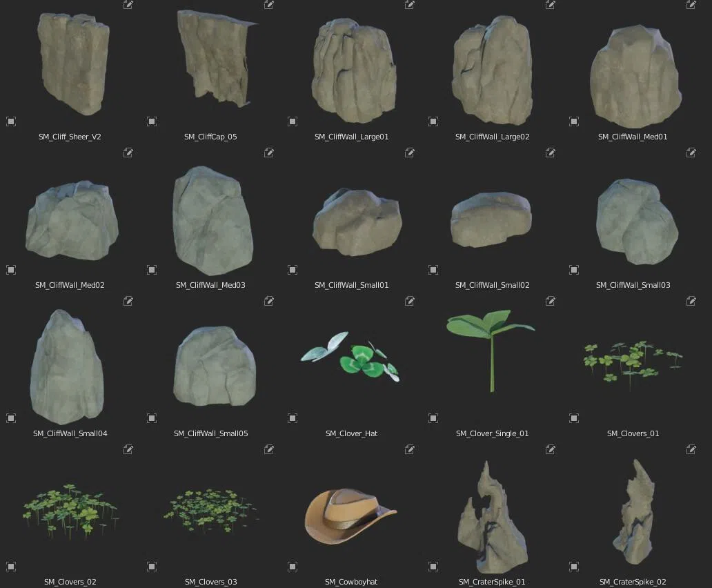The height and width of the screenshot is (588, 712).
Task: Check the selection box for SM_Clover_Single_01
Action: [x=433, y=418]
